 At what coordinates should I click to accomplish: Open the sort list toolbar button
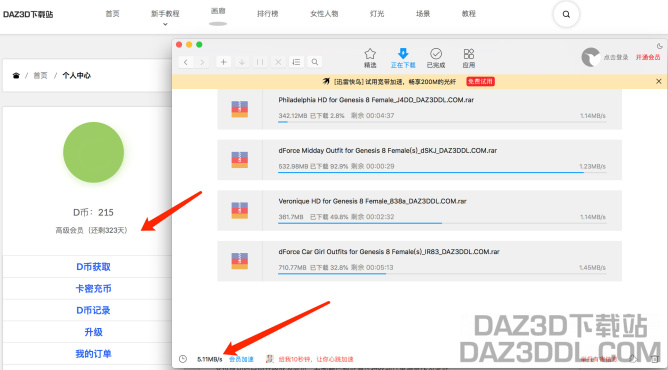[296, 62]
